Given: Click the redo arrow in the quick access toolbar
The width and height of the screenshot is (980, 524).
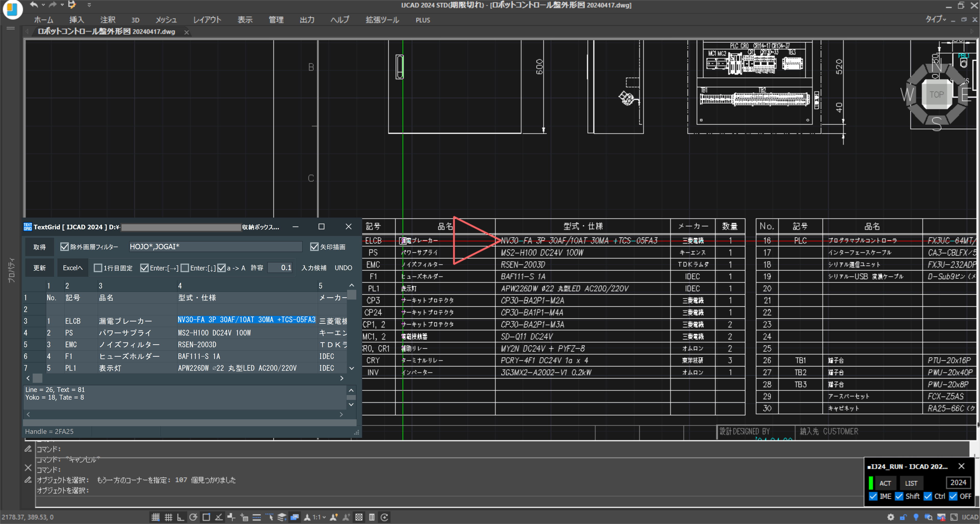Looking at the screenshot, I should tap(53, 5).
